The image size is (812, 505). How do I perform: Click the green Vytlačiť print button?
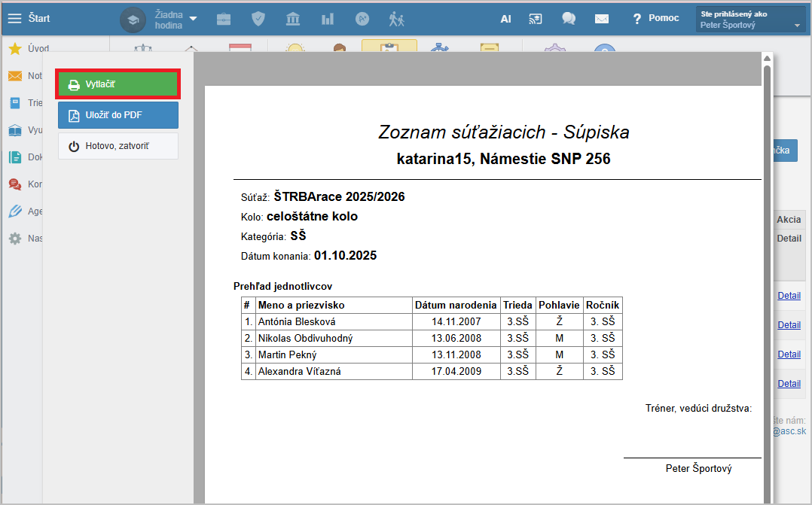[x=118, y=84]
